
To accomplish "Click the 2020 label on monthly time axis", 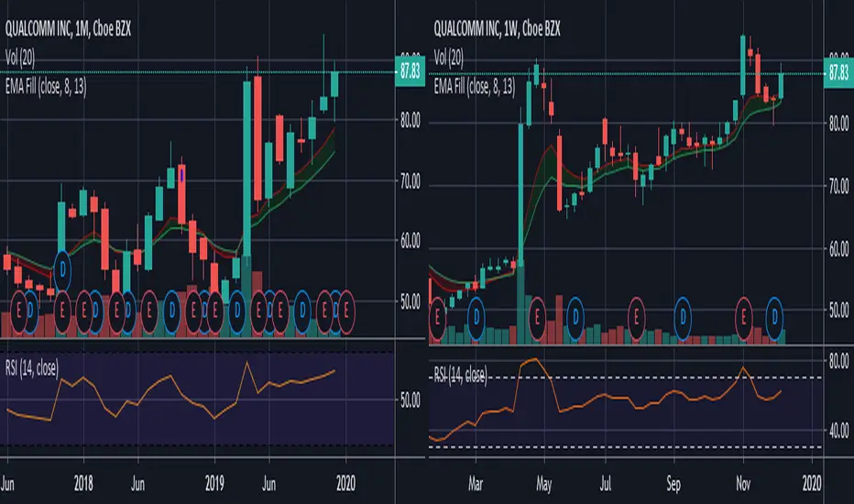I will [x=345, y=483].
